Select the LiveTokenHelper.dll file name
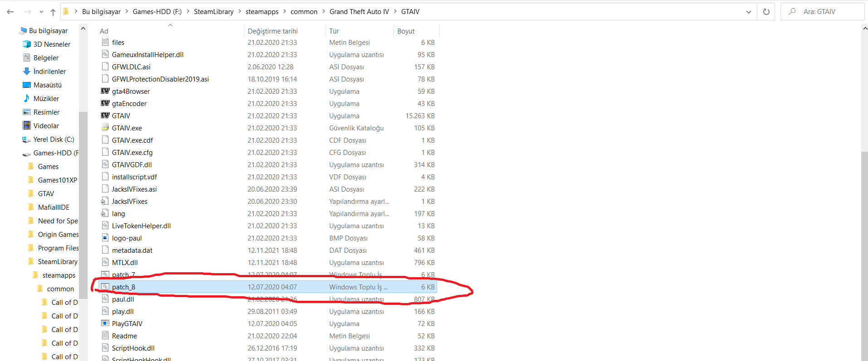 141,226
